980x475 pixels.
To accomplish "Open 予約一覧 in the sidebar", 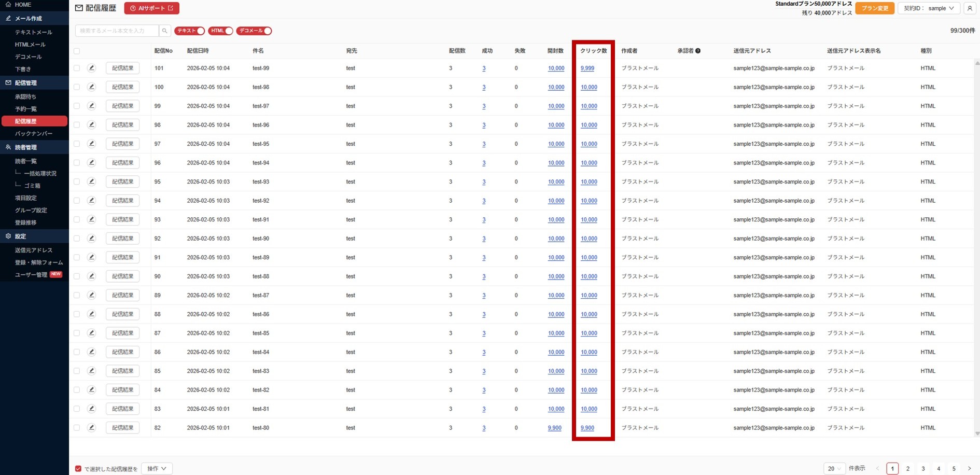I will (26, 109).
